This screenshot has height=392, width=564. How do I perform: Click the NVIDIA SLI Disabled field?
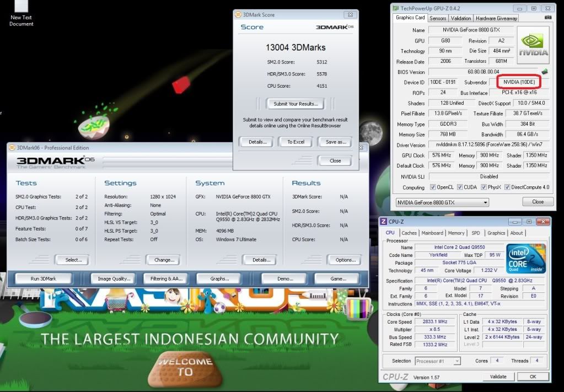tap(489, 176)
